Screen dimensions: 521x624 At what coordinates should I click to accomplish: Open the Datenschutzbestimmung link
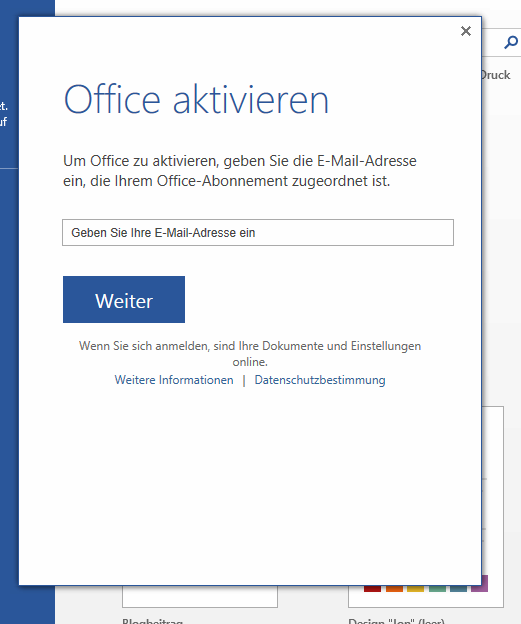point(320,380)
